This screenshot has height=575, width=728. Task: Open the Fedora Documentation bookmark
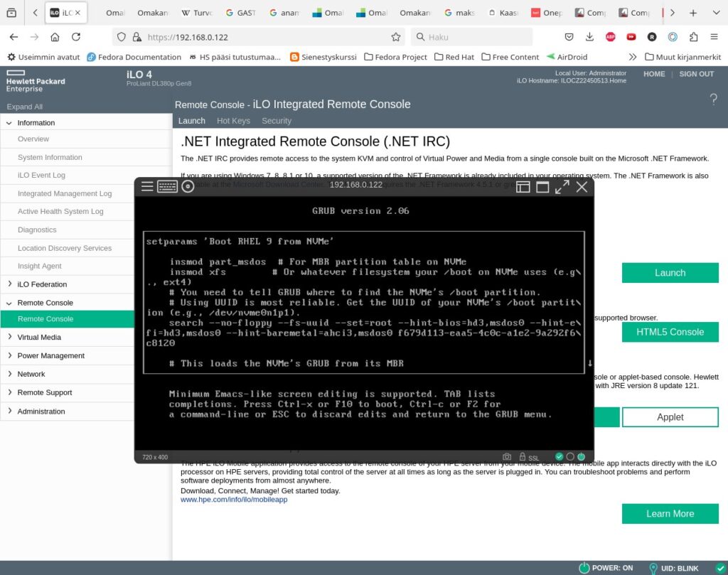point(134,57)
